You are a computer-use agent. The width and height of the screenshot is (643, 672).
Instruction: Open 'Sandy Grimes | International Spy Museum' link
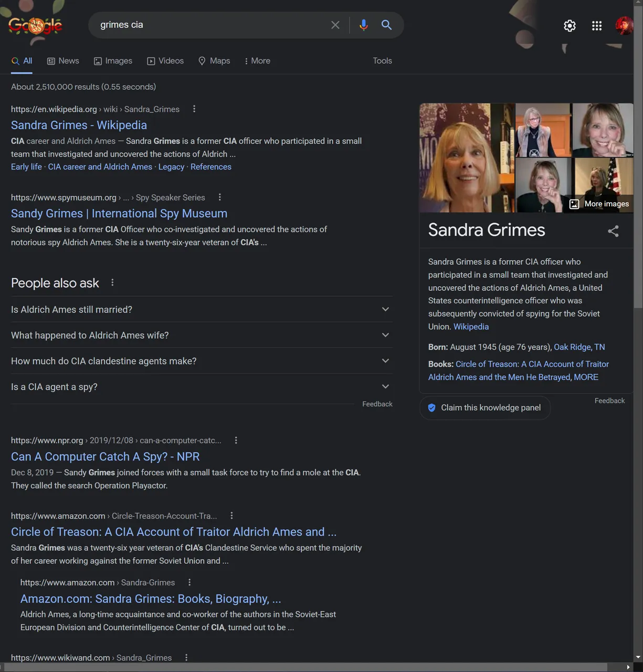point(119,213)
